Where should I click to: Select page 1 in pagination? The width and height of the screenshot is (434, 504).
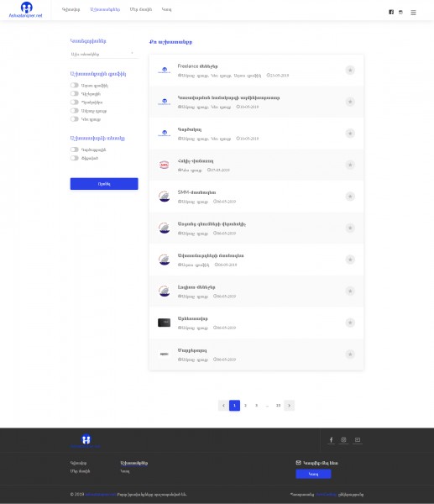click(x=234, y=406)
